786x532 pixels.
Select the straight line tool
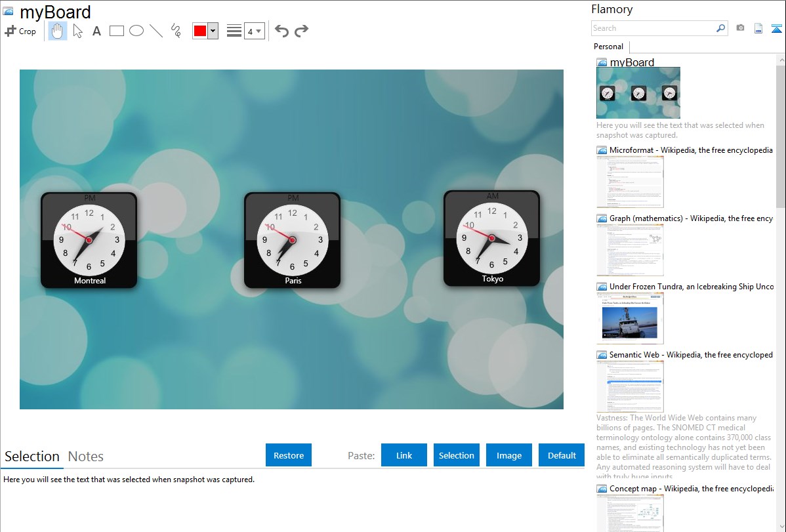click(156, 31)
